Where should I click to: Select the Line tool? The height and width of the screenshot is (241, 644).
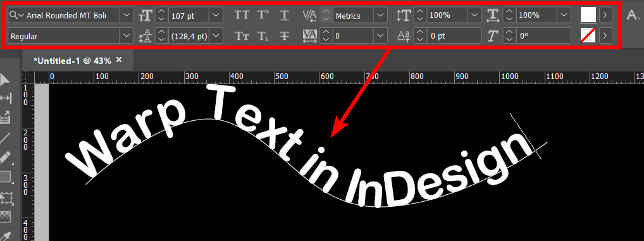[x=5, y=138]
